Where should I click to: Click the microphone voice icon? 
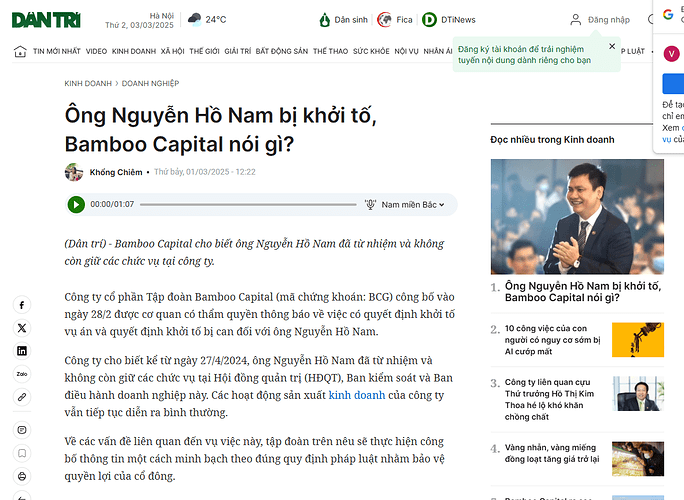tap(370, 204)
